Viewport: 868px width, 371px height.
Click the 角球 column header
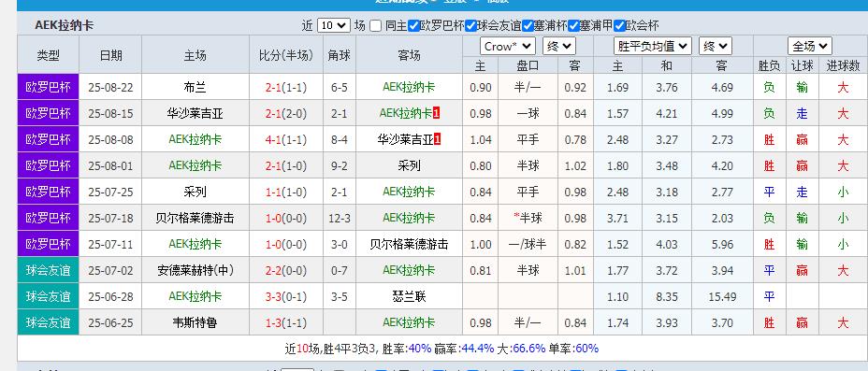tap(339, 55)
